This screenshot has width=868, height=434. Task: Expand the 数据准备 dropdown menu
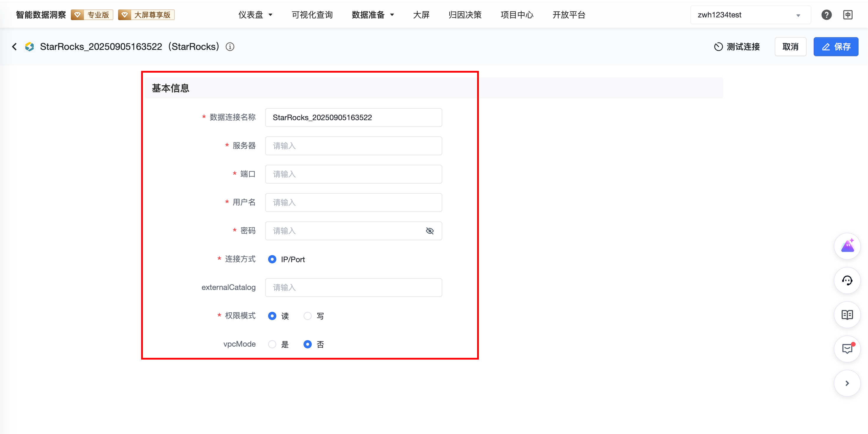[x=373, y=15]
